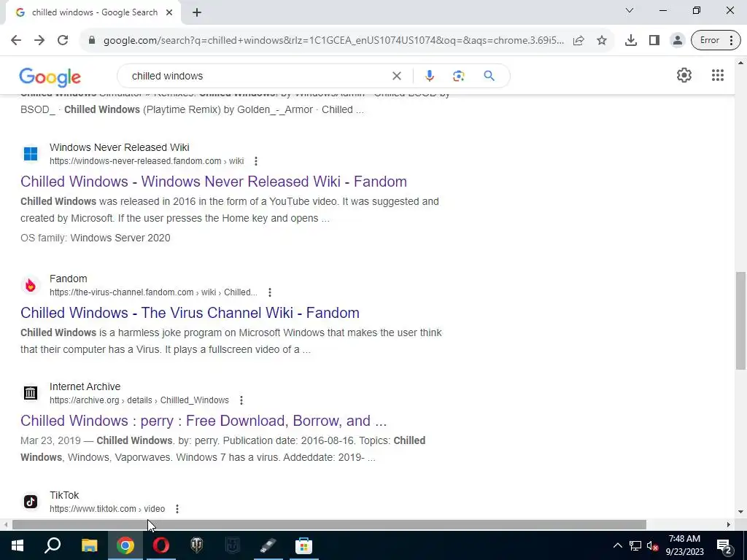Show hidden system tray icons
747x560 pixels.
pyautogui.click(x=617, y=545)
